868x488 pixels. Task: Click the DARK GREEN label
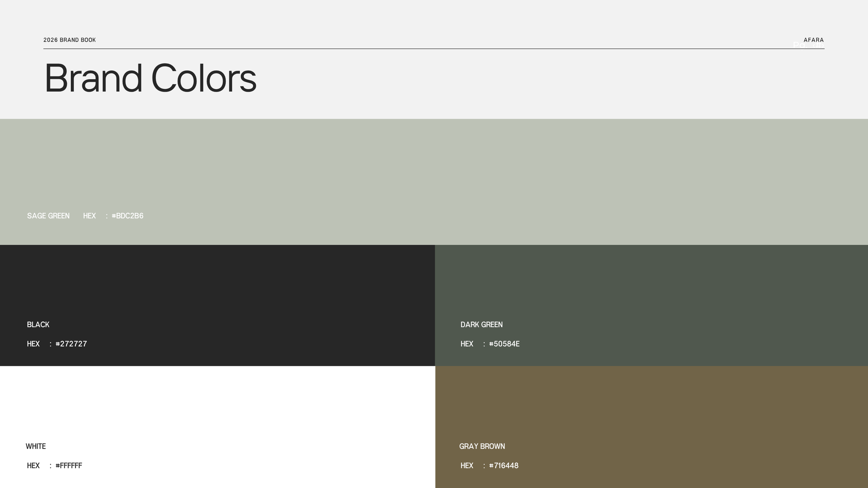click(x=481, y=325)
